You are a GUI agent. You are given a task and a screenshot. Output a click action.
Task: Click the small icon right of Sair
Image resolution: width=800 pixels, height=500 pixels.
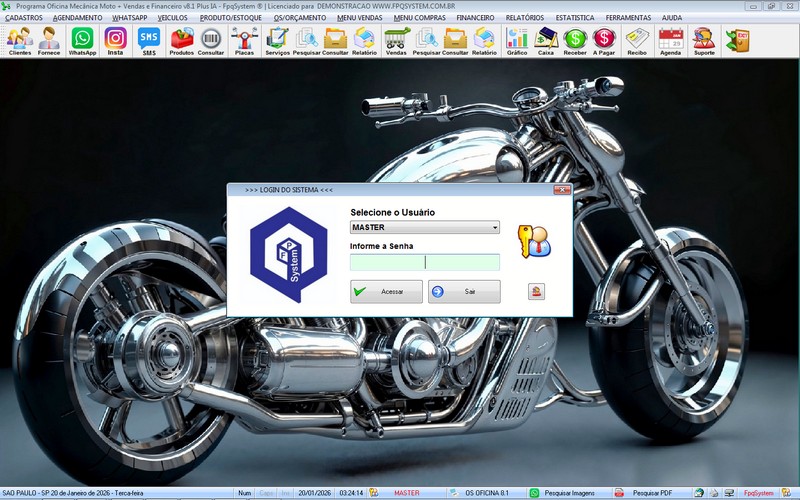click(x=537, y=291)
